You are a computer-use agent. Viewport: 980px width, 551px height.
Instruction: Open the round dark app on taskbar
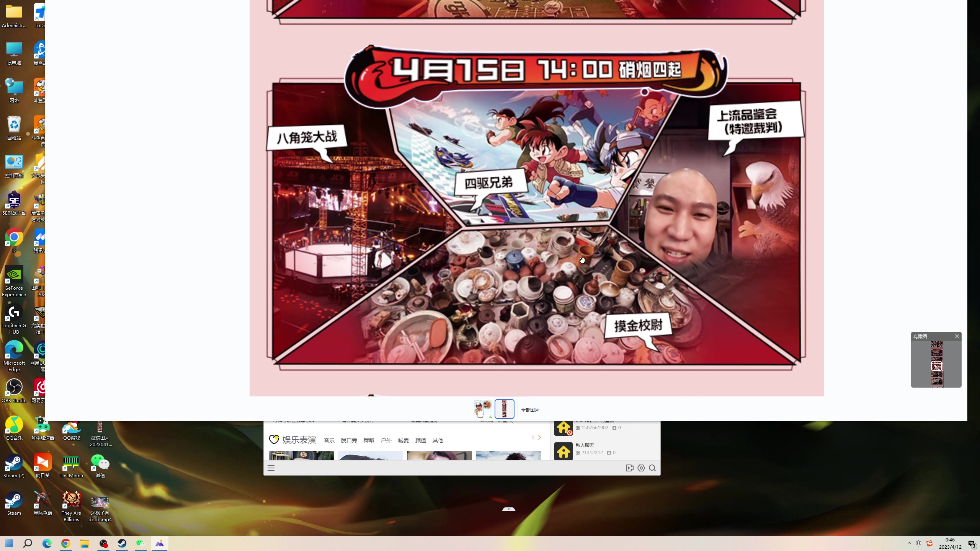point(103,543)
